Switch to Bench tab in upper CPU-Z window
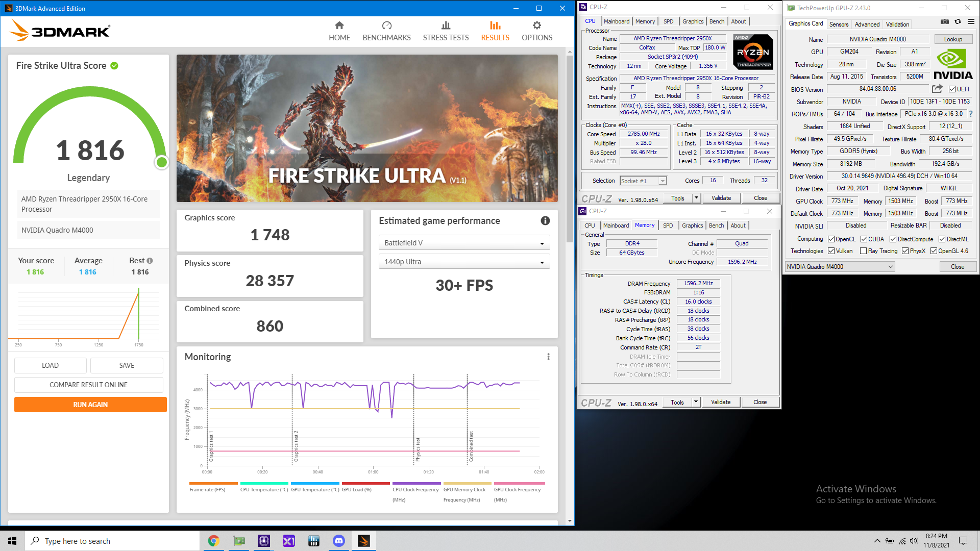 [717, 21]
